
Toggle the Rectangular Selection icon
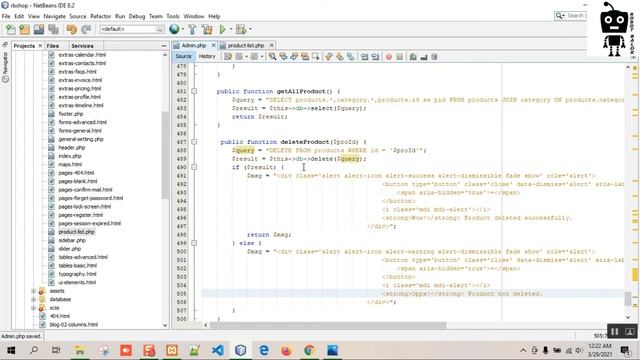click(316, 56)
